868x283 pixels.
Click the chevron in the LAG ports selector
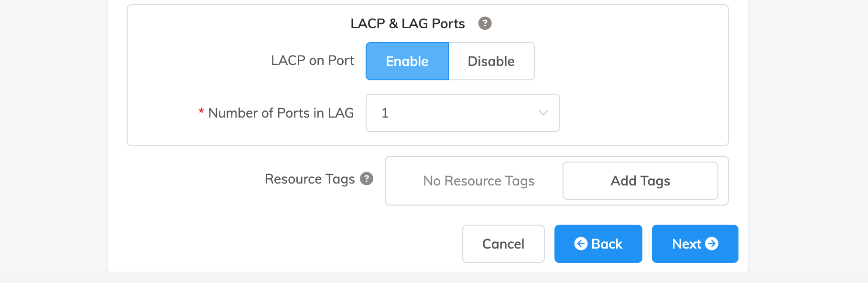543,113
